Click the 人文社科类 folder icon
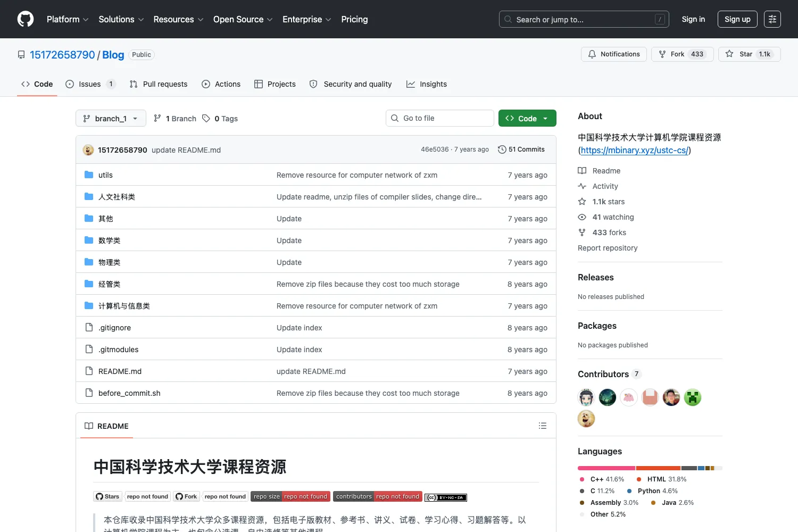 coord(89,197)
